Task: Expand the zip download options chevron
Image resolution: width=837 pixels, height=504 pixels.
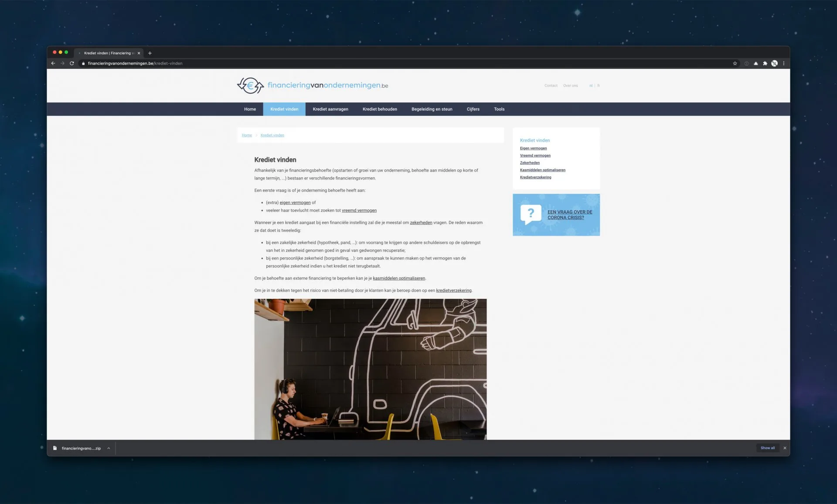Action: (x=109, y=448)
